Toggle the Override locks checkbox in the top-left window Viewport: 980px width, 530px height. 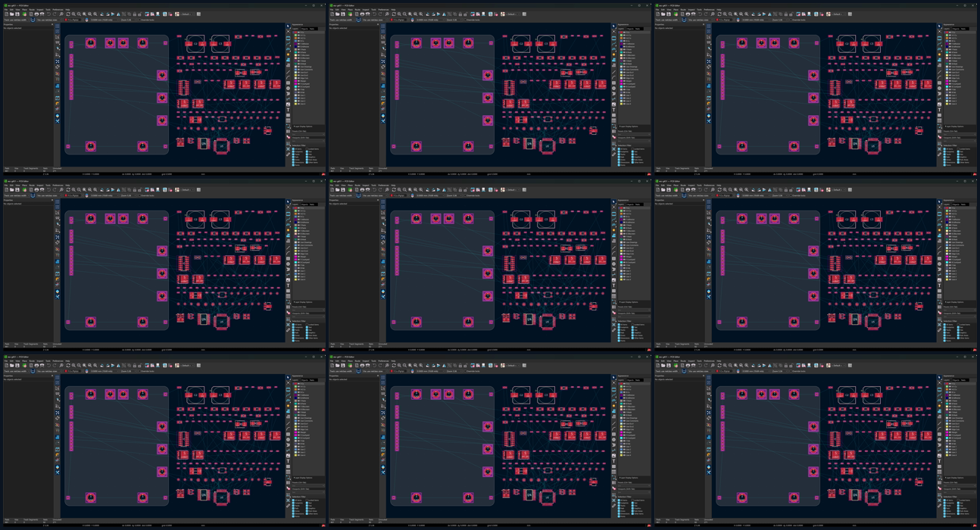(x=139, y=20)
